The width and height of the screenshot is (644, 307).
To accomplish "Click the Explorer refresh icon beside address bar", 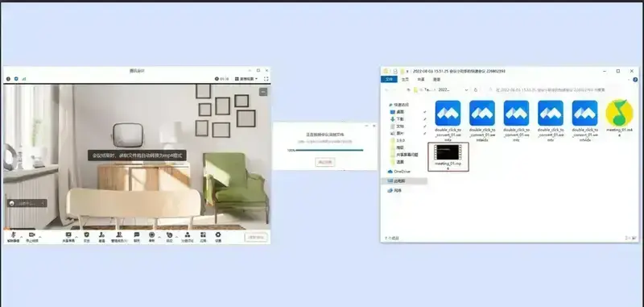I will pyautogui.click(x=476, y=89).
